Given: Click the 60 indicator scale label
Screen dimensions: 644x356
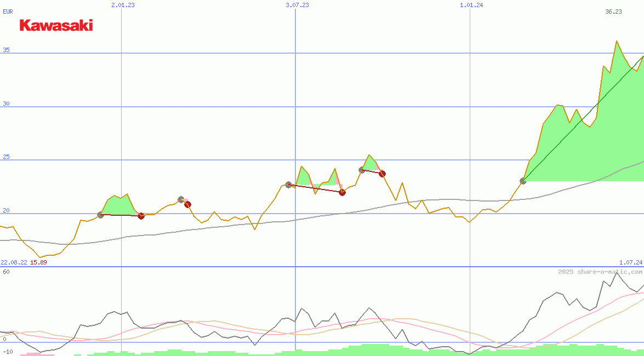Looking at the screenshot, I should tap(6, 272).
